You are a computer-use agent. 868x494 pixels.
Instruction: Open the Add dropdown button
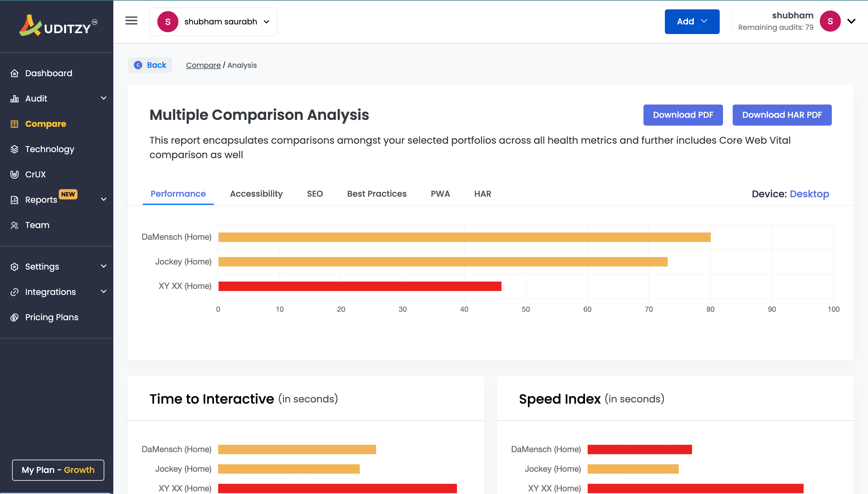(691, 22)
